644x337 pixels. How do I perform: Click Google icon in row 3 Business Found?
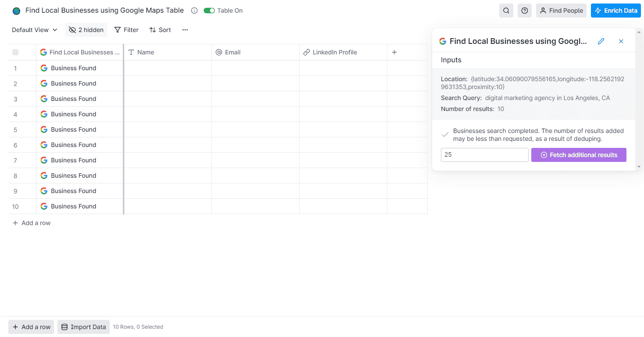click(44, 99)
